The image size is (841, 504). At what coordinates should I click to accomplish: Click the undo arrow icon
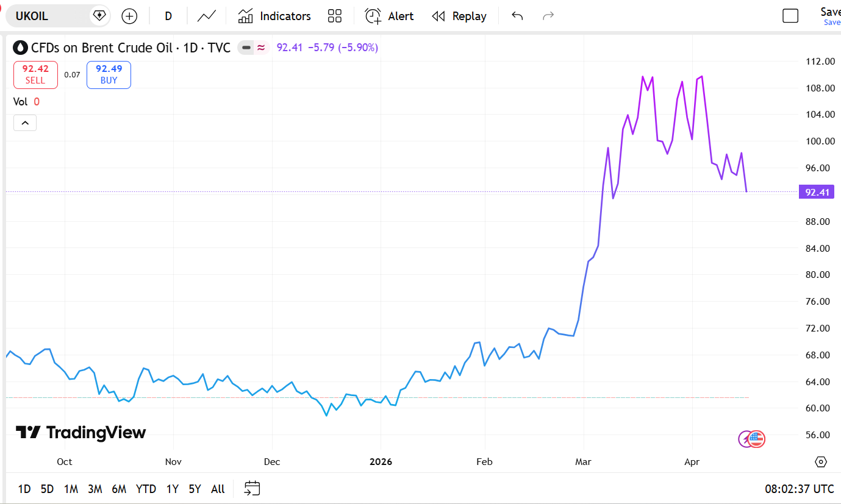517,16
